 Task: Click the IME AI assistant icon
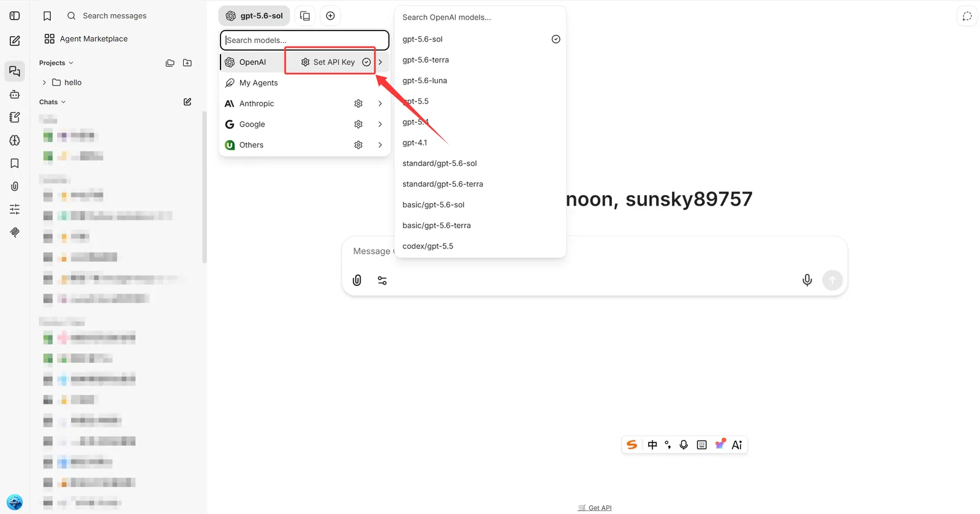pyautogui.click(x=737, y=445)
